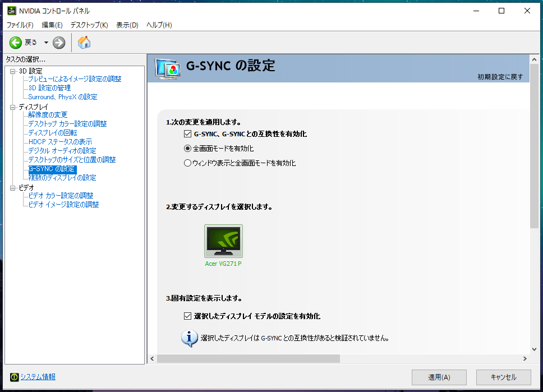Click the gray forward arrow icon
Viewport: 543px width, 392px height.
point(59,43)
